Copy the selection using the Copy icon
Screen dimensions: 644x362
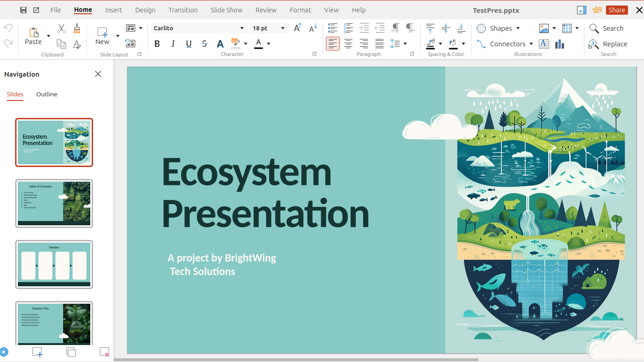click(61, 44)
